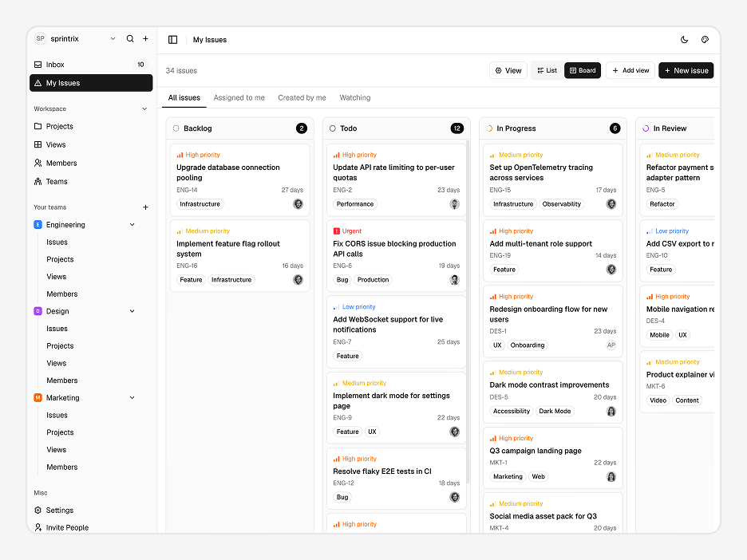Click the New issue button

[686, 70]
